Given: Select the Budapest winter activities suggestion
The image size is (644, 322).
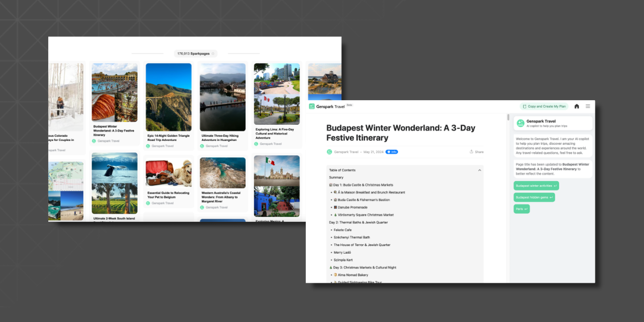Looking at the screenshot, I should point(536,186).
